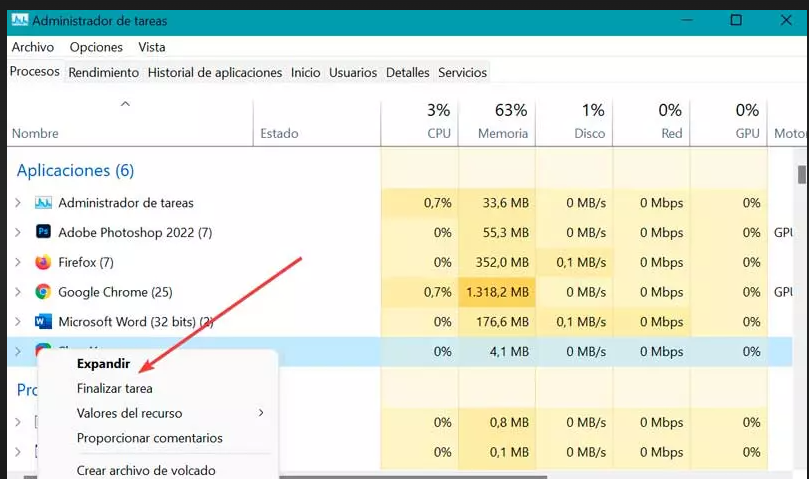Switch to the Detalles tab
Viewport: 809px width, 479px height.
[x=407, y=72]
